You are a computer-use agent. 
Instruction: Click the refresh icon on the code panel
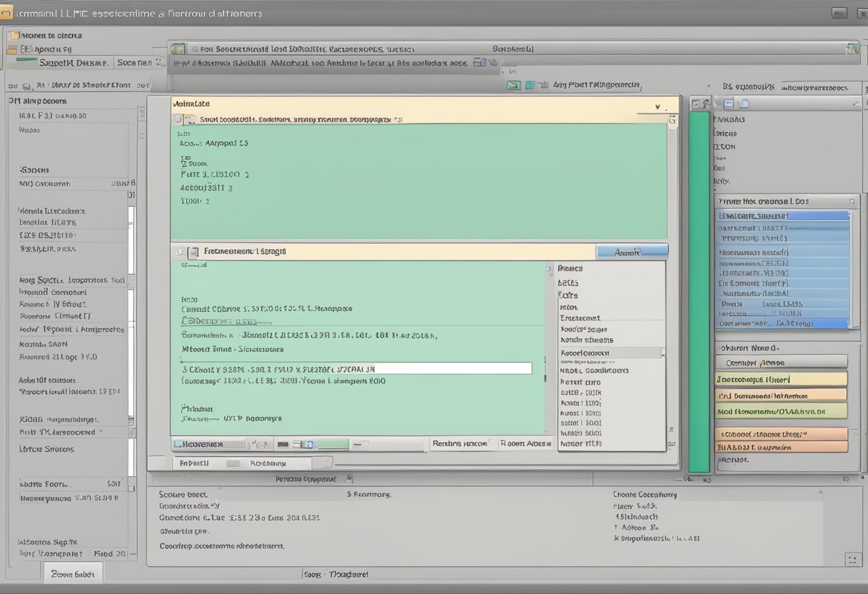(x=672, y=120)
